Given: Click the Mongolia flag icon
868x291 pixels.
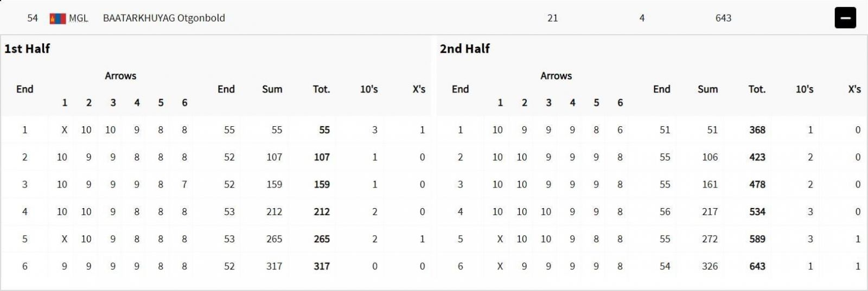Looking at the screenshot, I should [x=58, y=18].
